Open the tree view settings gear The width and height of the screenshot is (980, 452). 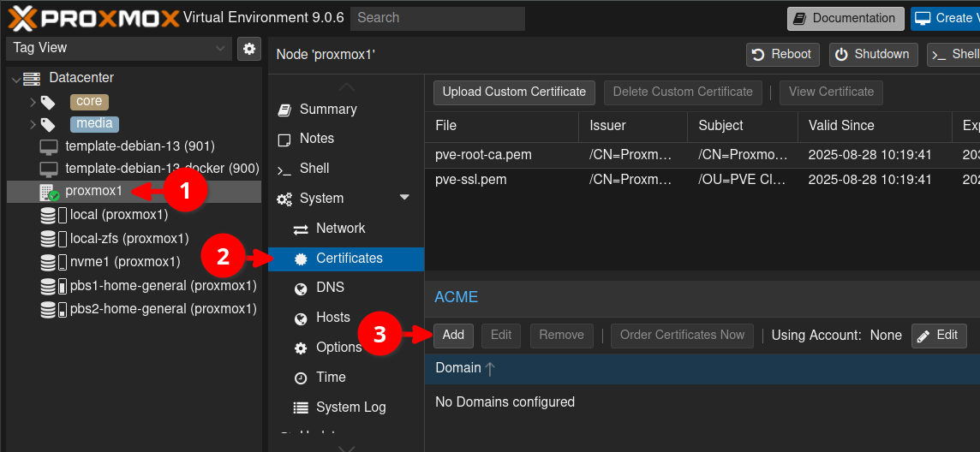[x=248, y=48]
